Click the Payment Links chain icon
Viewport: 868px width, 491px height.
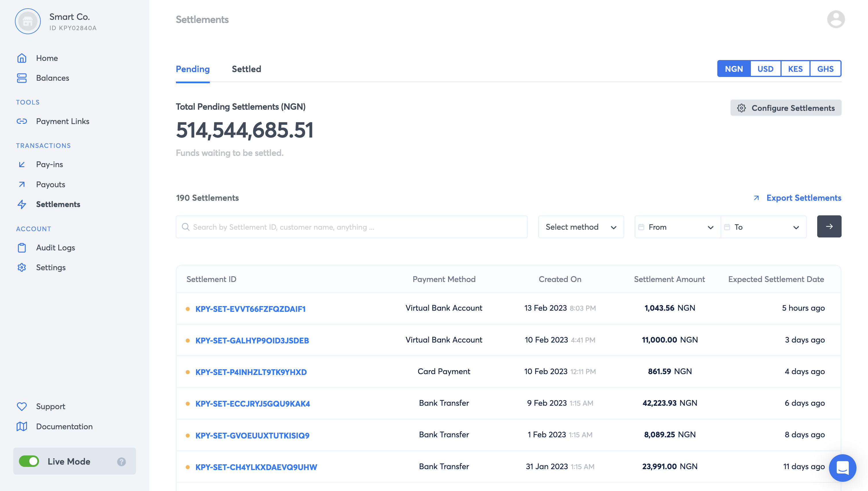(22, 121)
